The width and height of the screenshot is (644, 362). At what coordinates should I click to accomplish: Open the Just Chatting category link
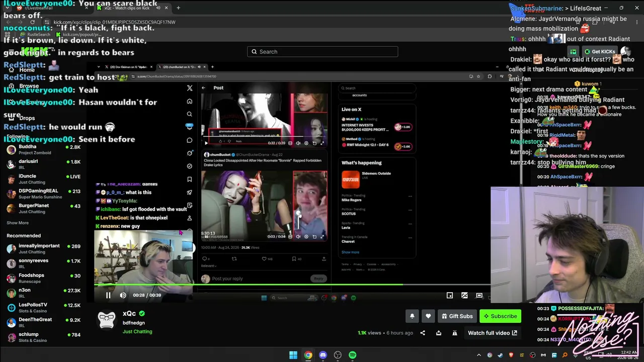[x=137, y=332]
